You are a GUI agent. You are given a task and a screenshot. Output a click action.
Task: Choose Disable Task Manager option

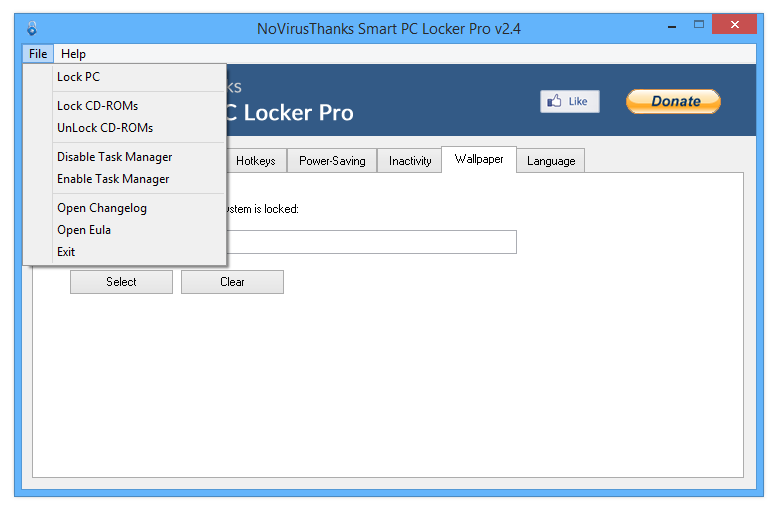(124, 157)
